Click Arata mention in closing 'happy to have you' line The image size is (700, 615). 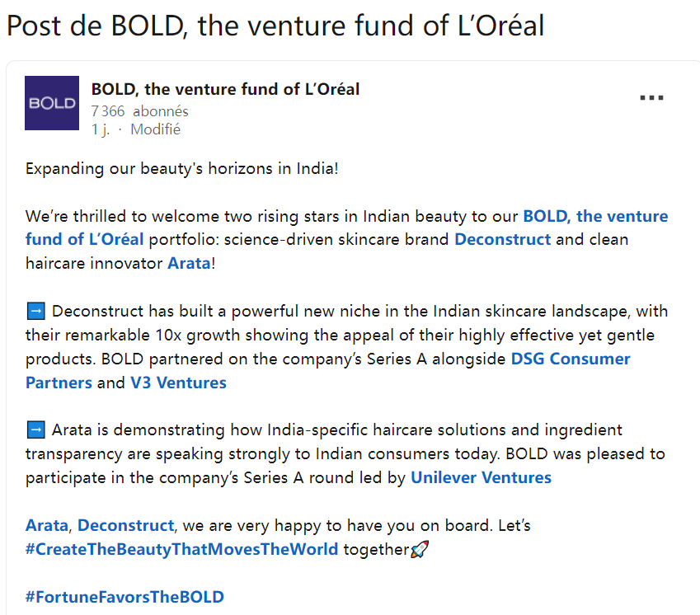(47, 525)
